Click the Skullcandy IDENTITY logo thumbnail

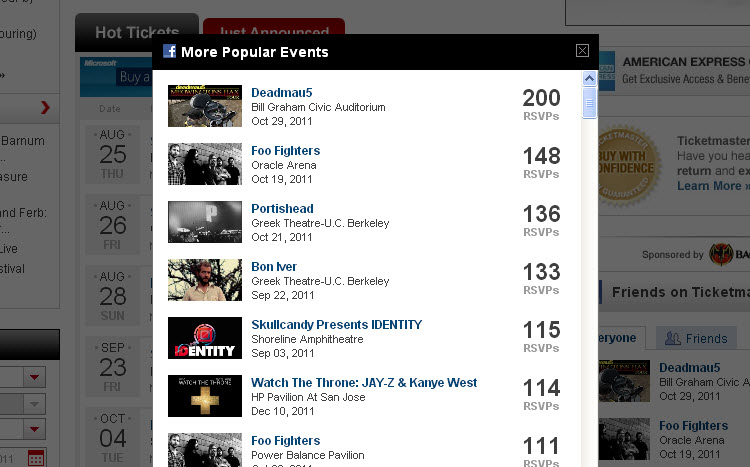coord(205,338)
